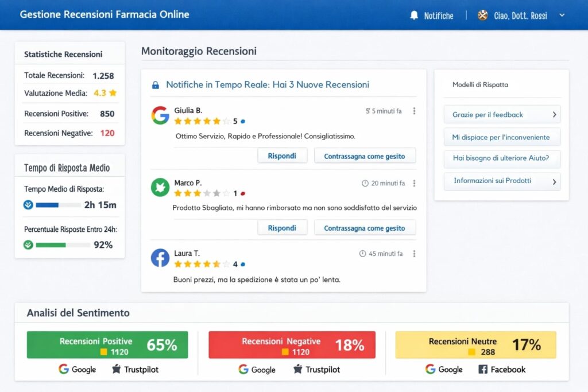Mark Marco P. review as gestito
This screenshot has height=392, width=588.
click(365, 228)
